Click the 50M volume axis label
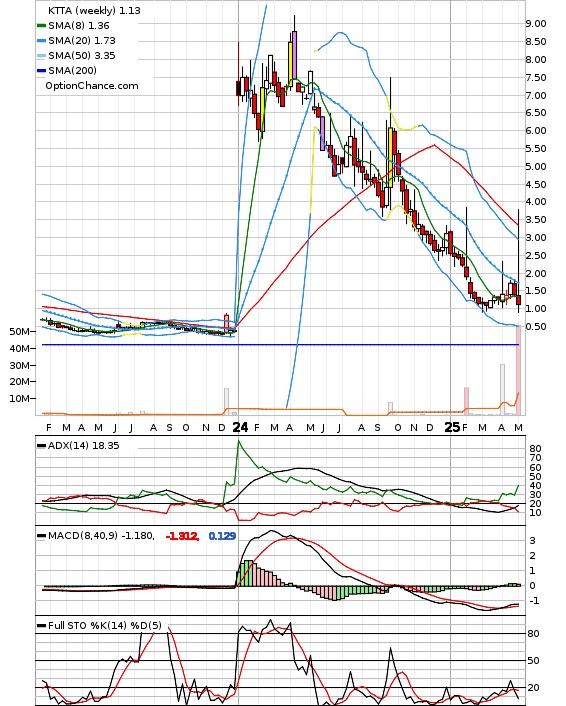 [x=20, y=332]
